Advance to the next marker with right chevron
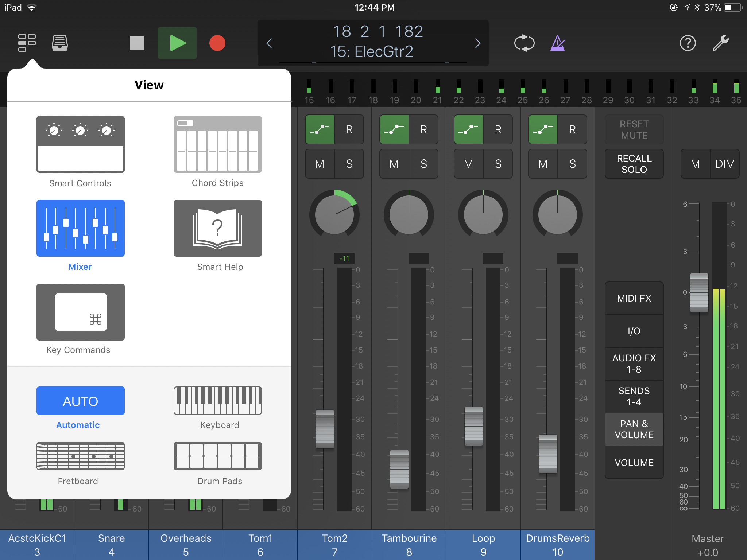The width and height of the screenshot is (747, 560). (478, 43)
